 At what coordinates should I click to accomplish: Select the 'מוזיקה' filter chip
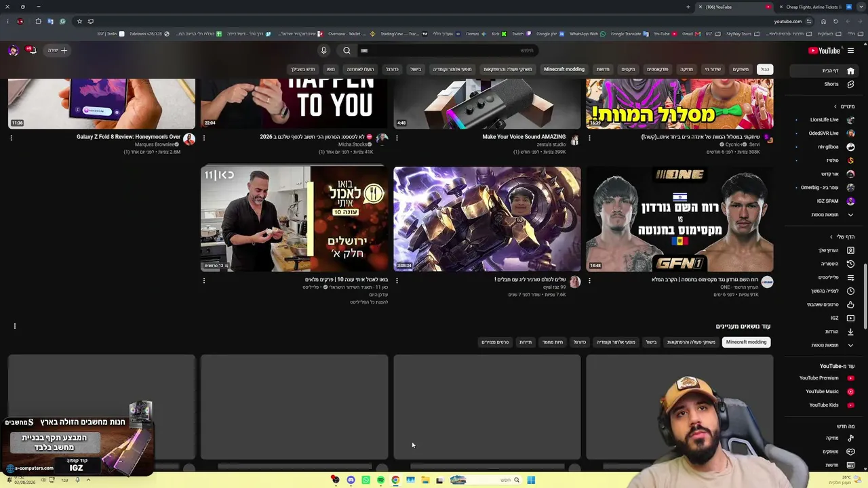pos(687,69)
